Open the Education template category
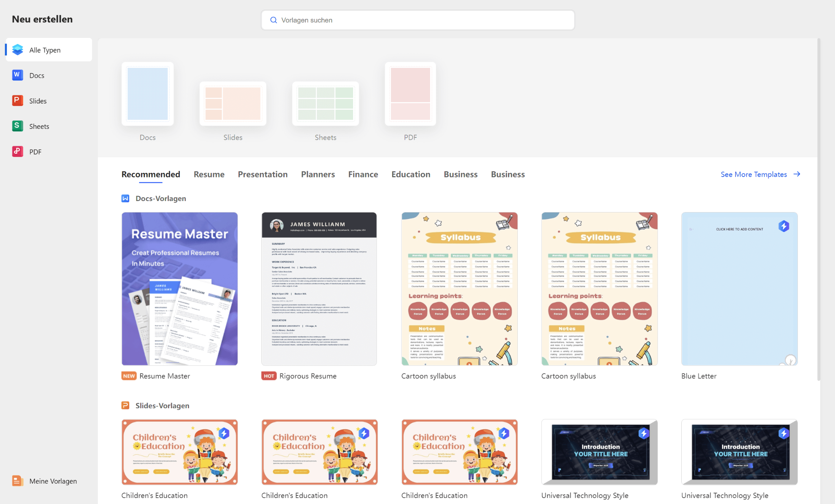The image size is (835, 504). [411, 175]
